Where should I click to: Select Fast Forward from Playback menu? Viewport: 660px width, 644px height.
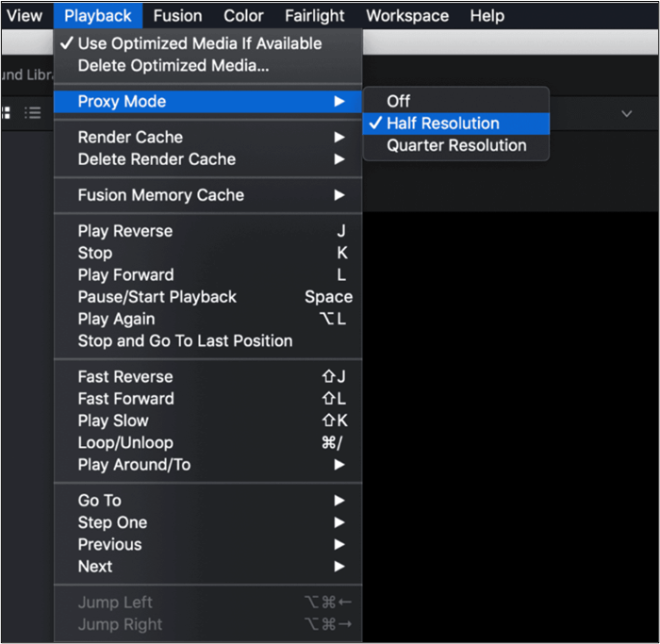pyautogui.click(x=125, y=399)
